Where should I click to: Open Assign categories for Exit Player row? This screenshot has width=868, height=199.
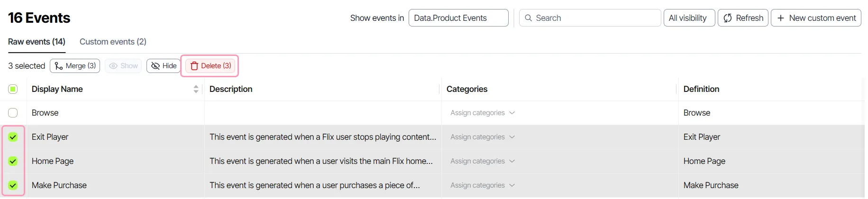tap(483, 137)
